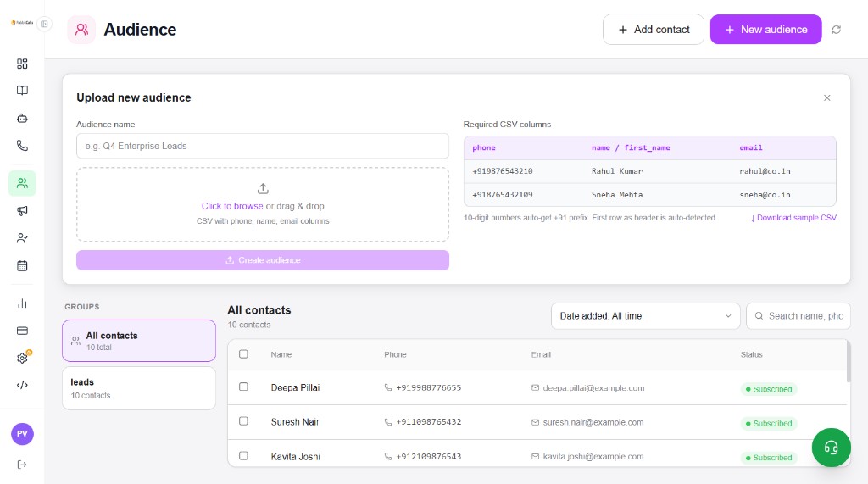Check the Suresh Nair row checkbox
Screen dimensions: 868x484
click(243, 421)
